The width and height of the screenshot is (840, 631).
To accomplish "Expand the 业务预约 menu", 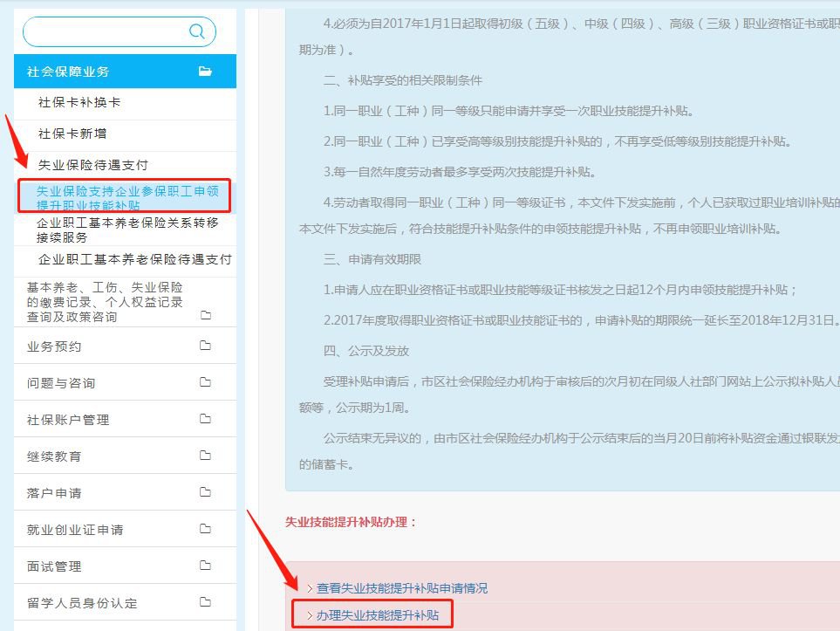I will 54,346.
